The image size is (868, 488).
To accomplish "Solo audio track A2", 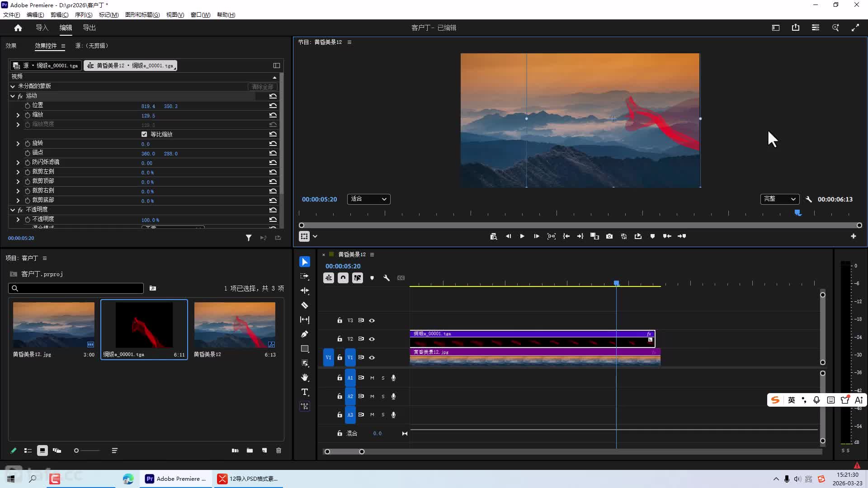I will 383,397.
